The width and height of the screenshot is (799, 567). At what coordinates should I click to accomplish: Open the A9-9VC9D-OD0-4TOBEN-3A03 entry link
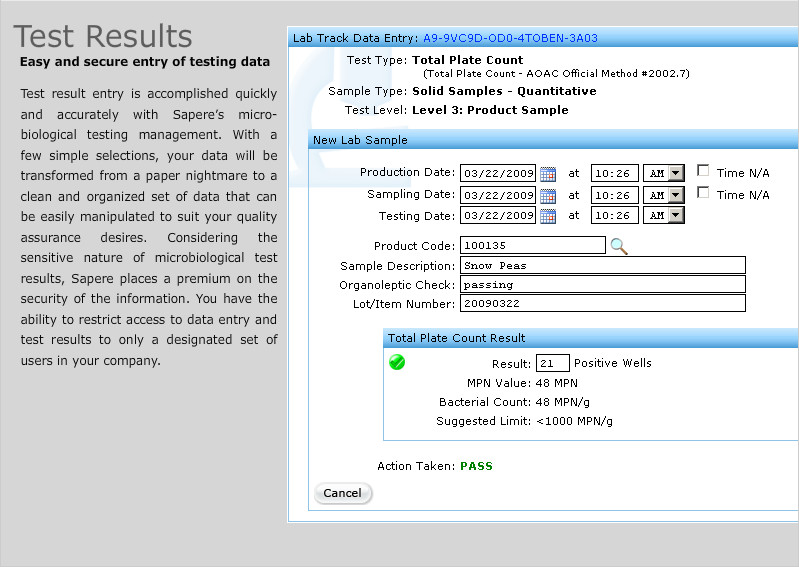(510, 38)
